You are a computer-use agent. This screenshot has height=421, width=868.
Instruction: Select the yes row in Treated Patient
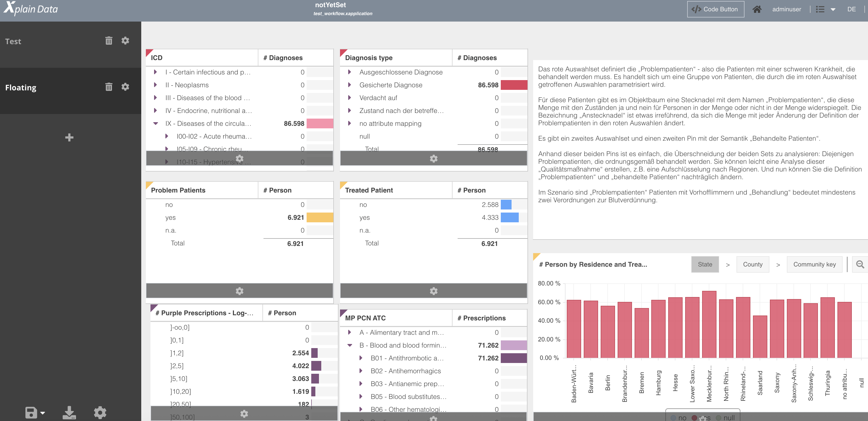[434, 218]
